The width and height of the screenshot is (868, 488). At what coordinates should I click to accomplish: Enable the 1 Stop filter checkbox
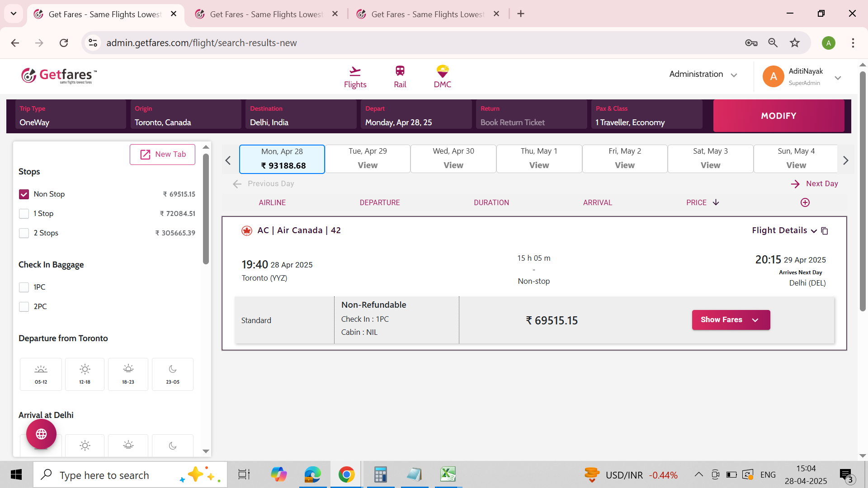click(x=24, y=214)
